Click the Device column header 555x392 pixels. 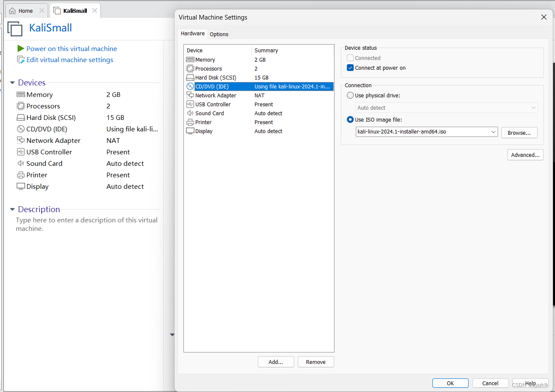[218, 50]
